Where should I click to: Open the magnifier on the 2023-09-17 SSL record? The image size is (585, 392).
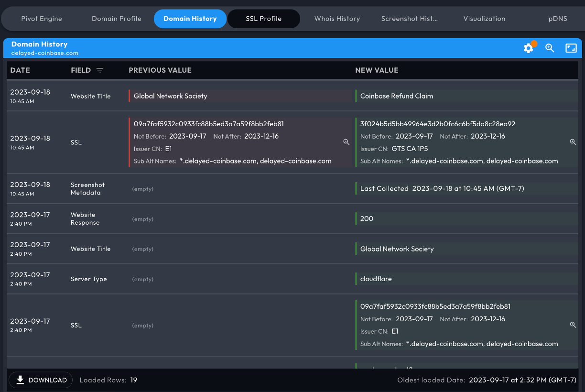click(x=573, y=325)
